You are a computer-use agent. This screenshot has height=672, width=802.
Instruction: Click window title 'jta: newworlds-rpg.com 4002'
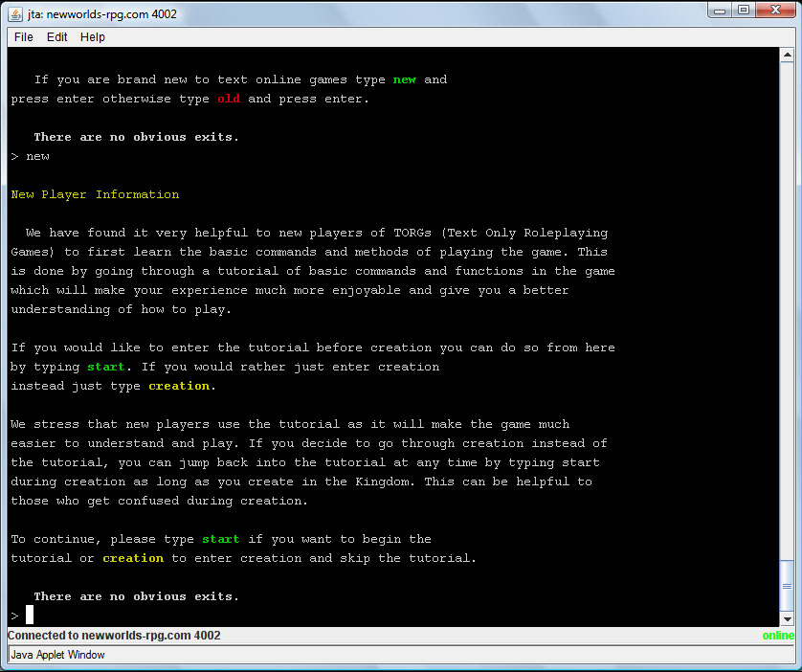pyautogui.click(x=102, y=13)
